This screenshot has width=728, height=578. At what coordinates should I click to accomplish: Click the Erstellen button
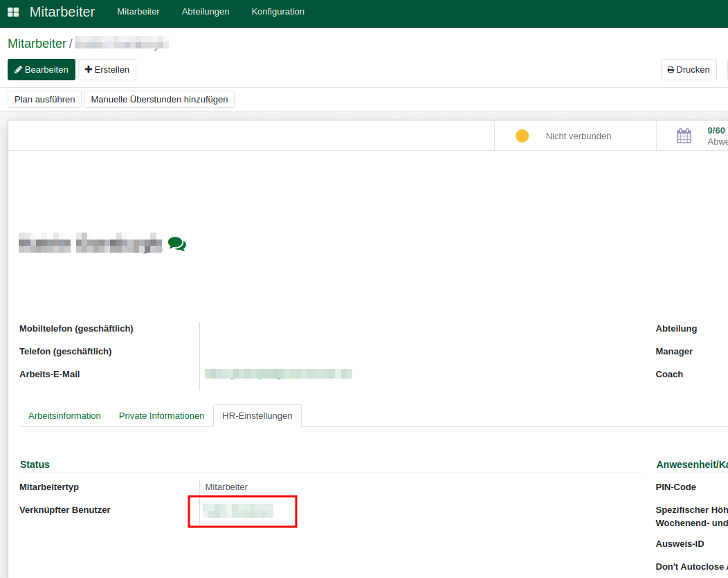(107, 70)
